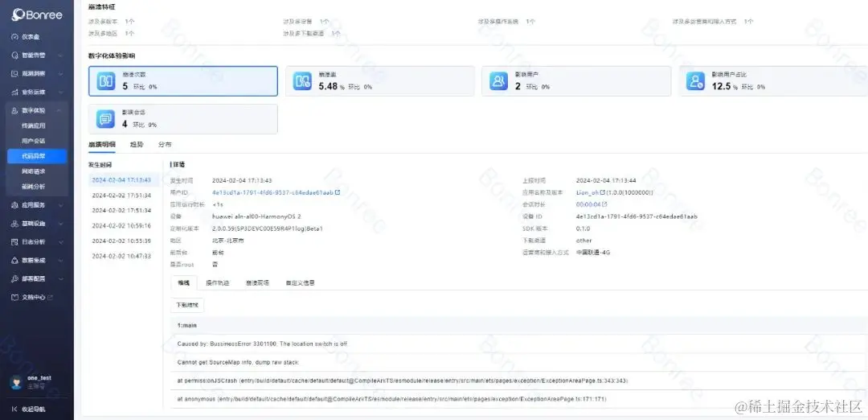This screenshot has width=868, height=420.
Task: Click the 观测洞察 sidebar icon
Action: 15,74
